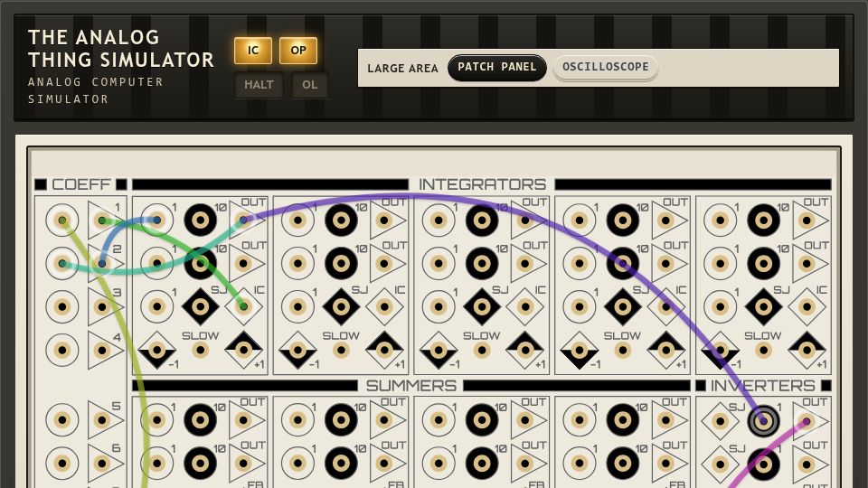The height and width of the screenshot is (488, 868).
Task: Click fifth integrator's top-row OUT jack
Action: point(806,221)
